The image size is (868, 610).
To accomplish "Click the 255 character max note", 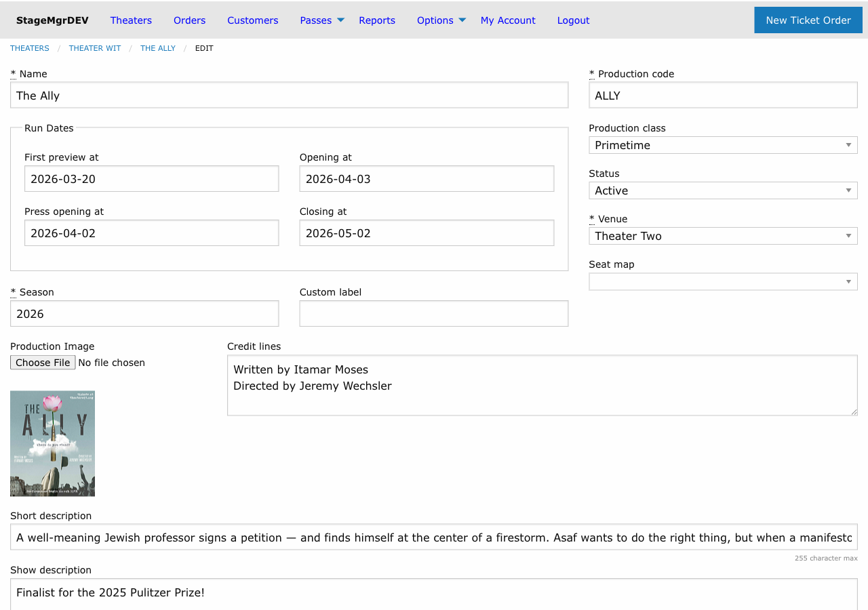I will [x=826, y=558].
